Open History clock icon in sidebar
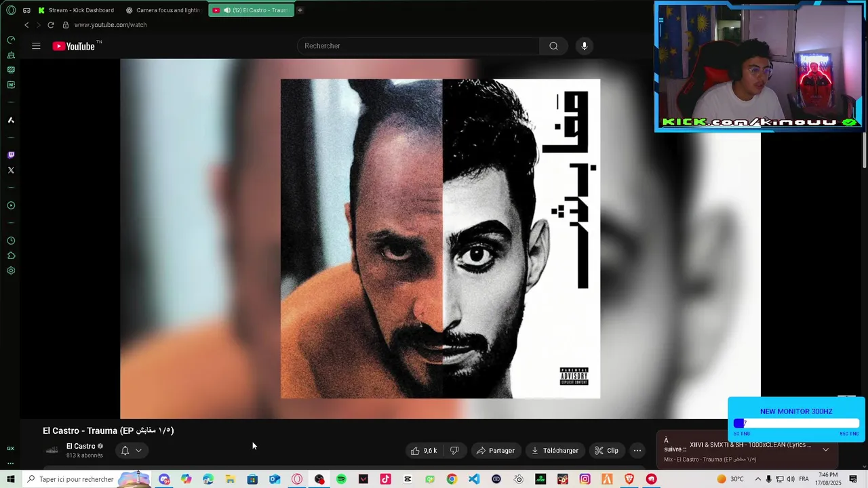This screenshot has height=488, width=868. (11, 241)
